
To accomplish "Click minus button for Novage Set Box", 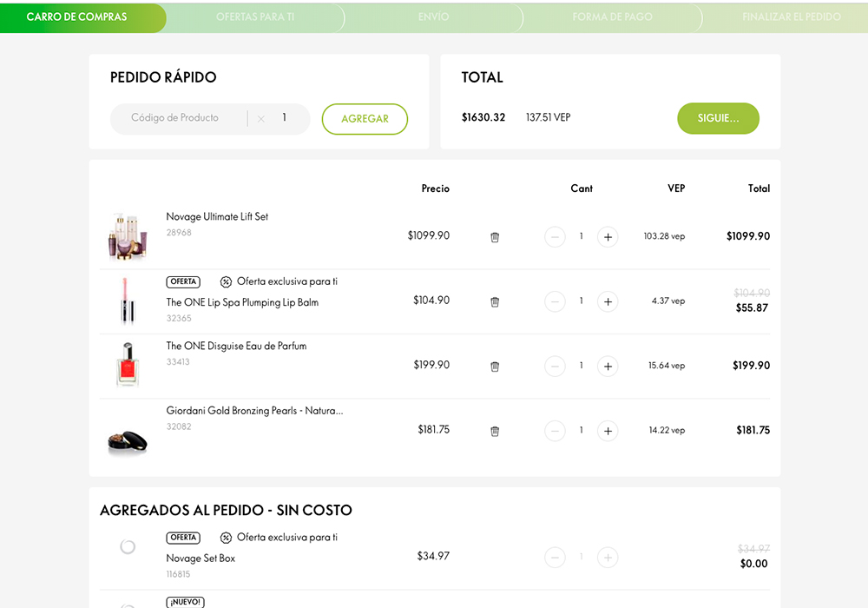I will coord(555,557).
